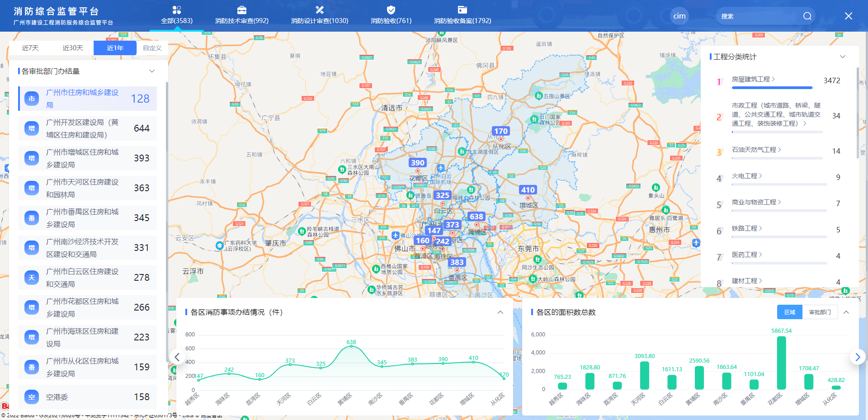Select the 自定义 time range
This screenshot has width=868, height=420.
click(x=152, y=48)
